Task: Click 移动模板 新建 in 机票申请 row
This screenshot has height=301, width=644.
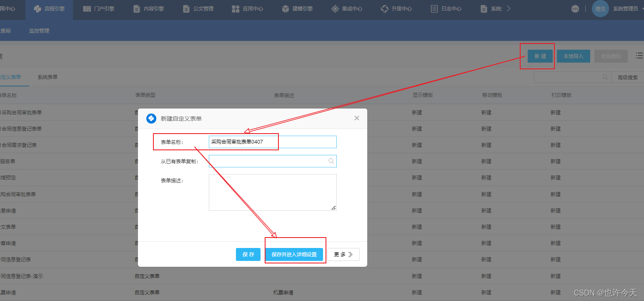Action: click(486, 293)
